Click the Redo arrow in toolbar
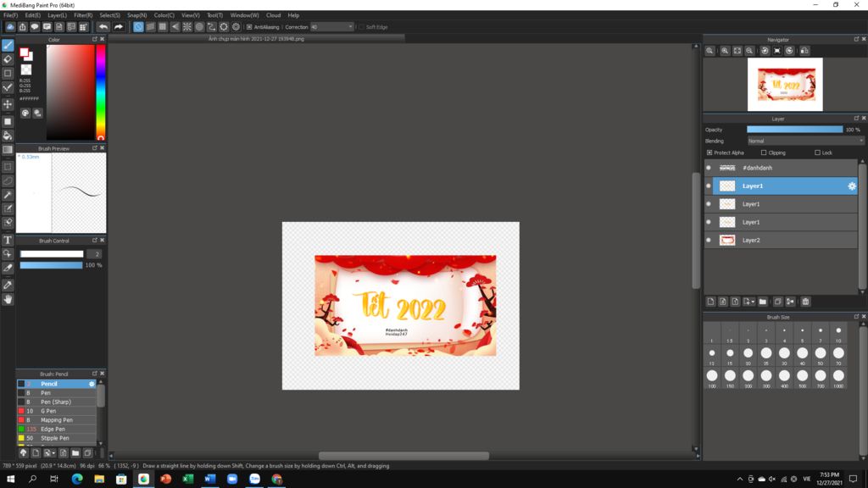 click(119, 26)
